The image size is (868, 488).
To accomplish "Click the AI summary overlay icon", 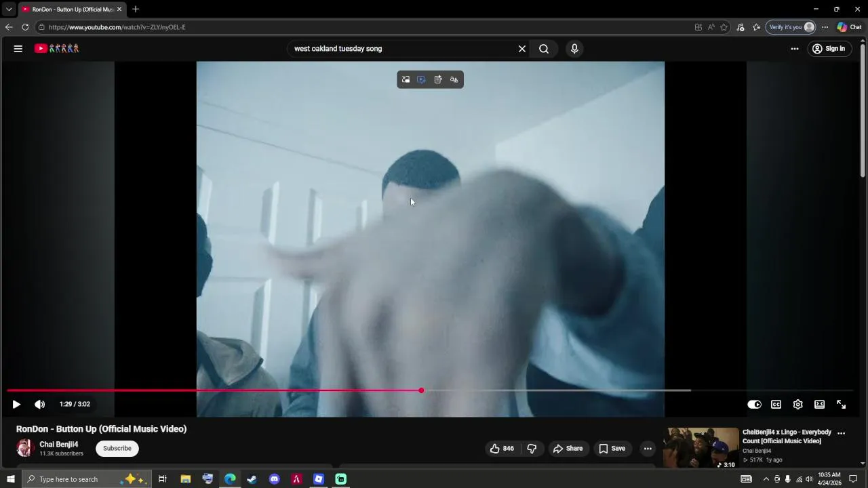I will tap(438, 79).
